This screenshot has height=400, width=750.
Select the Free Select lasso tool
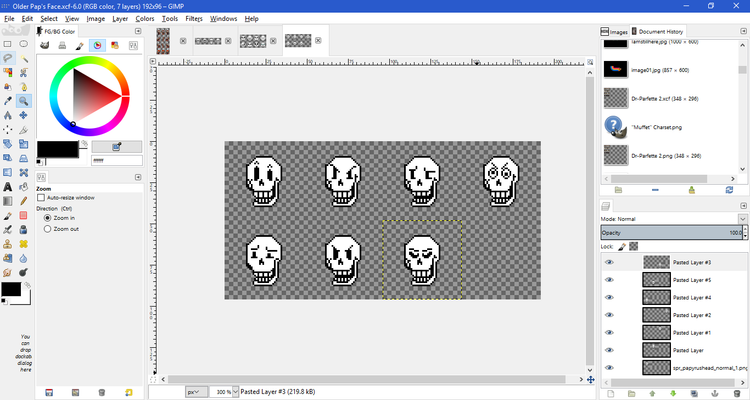(x=8, y=58)
